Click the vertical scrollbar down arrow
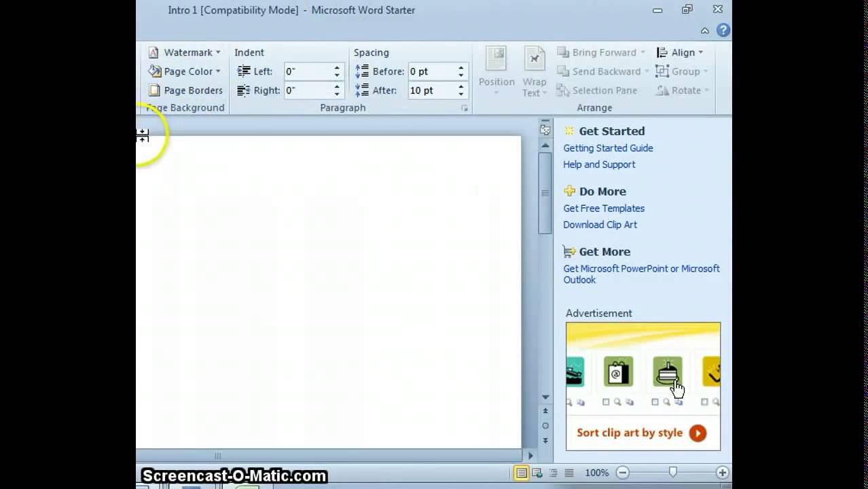868x489 pixels. (545, 397)
